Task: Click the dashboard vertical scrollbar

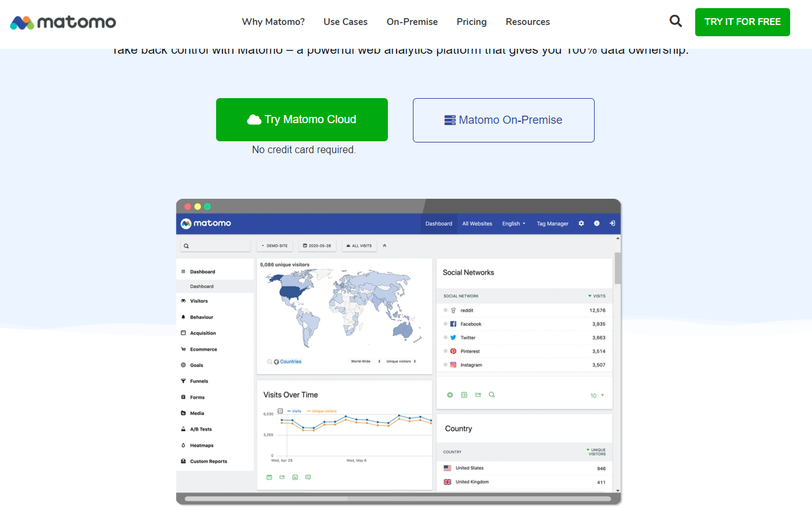Action: click(x=618, y=268)
